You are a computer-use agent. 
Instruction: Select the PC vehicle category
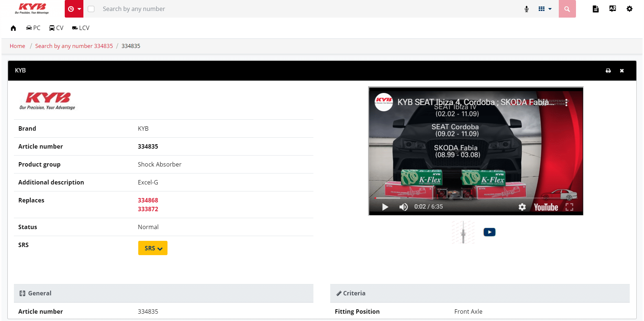pyautogui.click(x=33, y=28)
